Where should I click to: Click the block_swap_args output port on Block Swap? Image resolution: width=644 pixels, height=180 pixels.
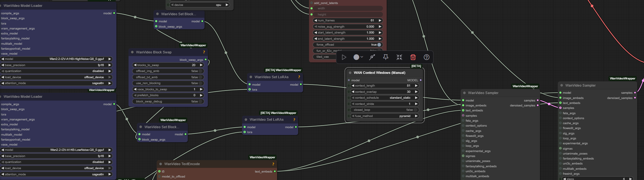(206, 60)
